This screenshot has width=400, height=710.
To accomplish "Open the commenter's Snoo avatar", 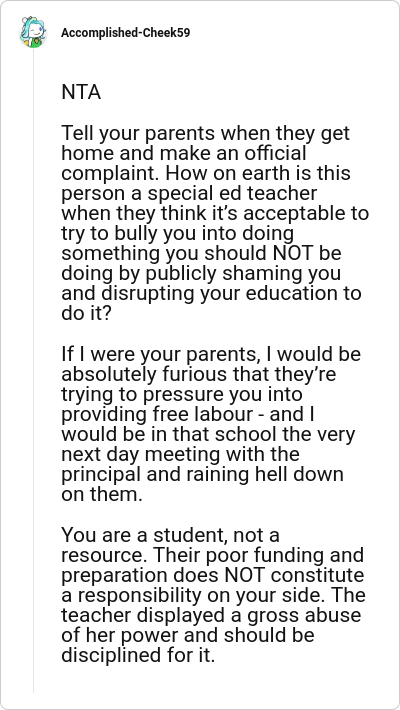I will pyautogui.click(x=33, y=32).
